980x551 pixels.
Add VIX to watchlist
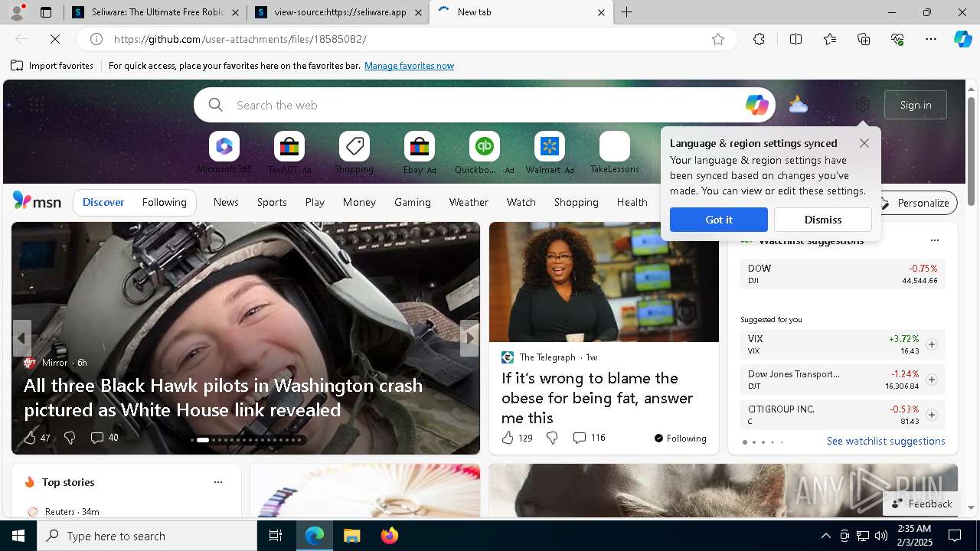click(x=932, y=344)
